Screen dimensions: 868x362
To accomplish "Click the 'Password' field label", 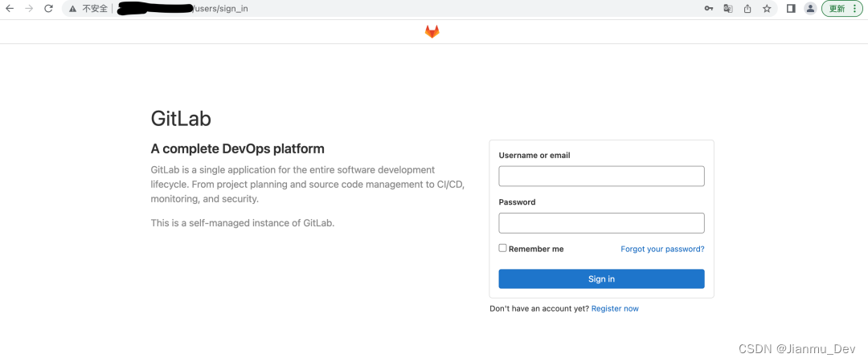I will point(517,202).
